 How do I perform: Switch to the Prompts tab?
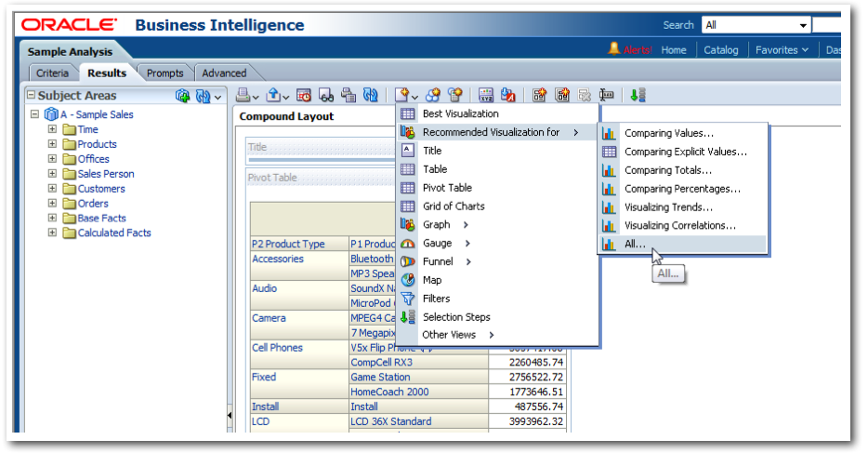[165, 73]
